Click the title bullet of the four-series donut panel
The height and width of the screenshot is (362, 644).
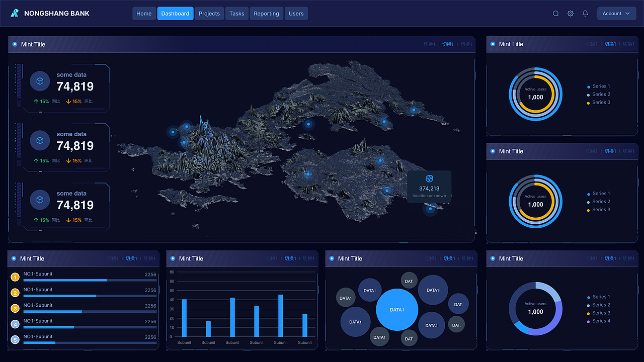point(493,258)
